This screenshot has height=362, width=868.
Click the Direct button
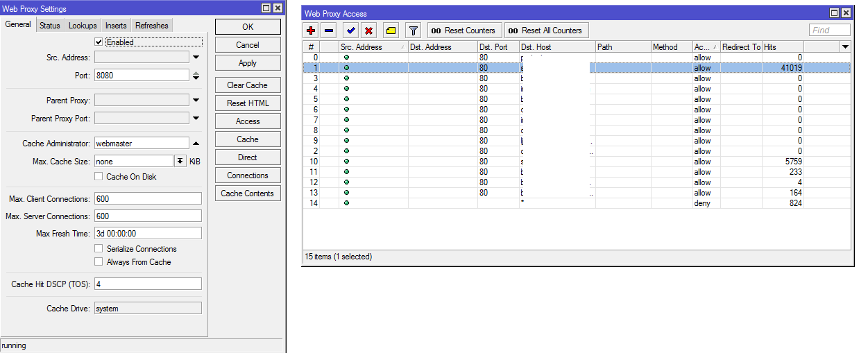248,157
